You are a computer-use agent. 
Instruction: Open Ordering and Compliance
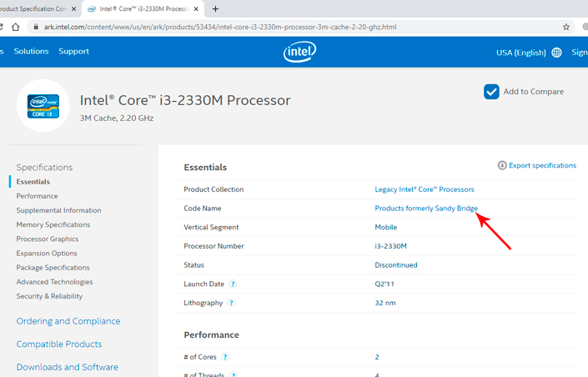click(68, 321)
